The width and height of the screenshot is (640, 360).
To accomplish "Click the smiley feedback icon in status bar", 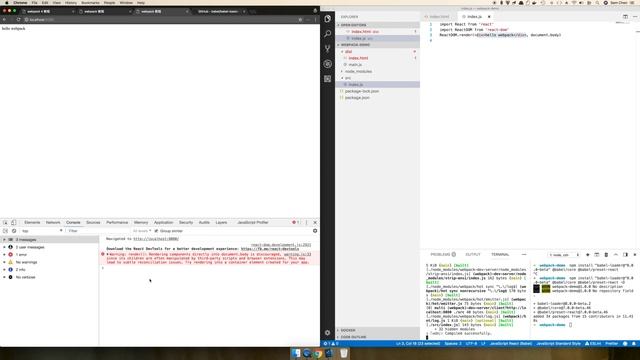I will (625, 344).
